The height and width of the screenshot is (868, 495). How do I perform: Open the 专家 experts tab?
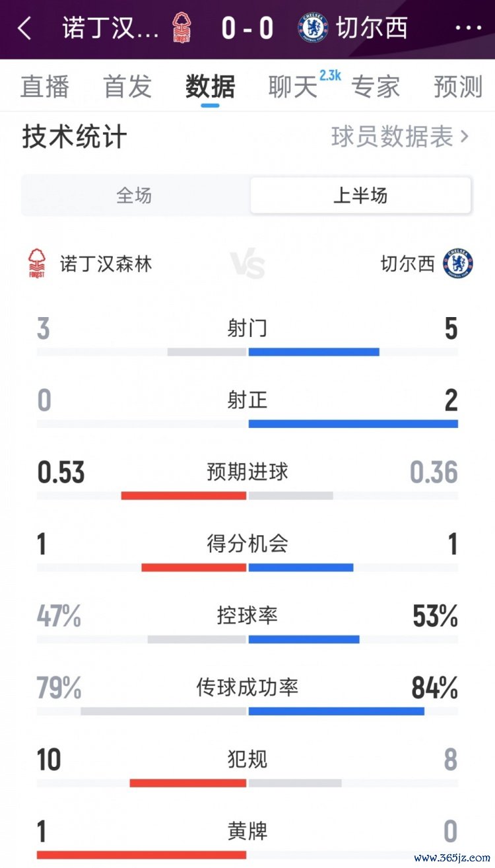(x=376, y=87)
